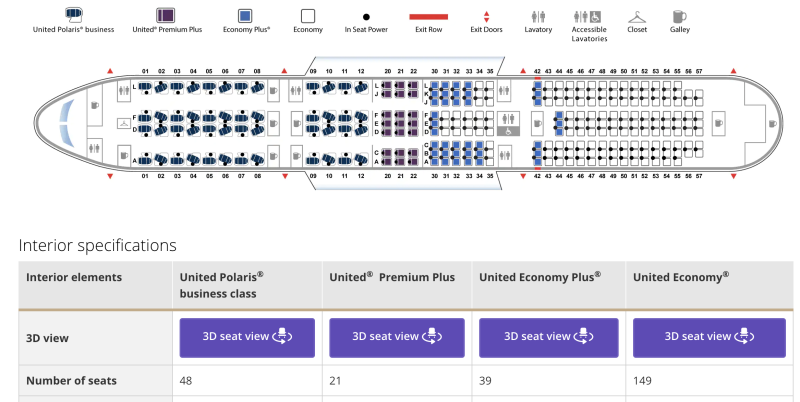
Task: Click the Lavatory legend icon
Action: (x=538, y=17)
